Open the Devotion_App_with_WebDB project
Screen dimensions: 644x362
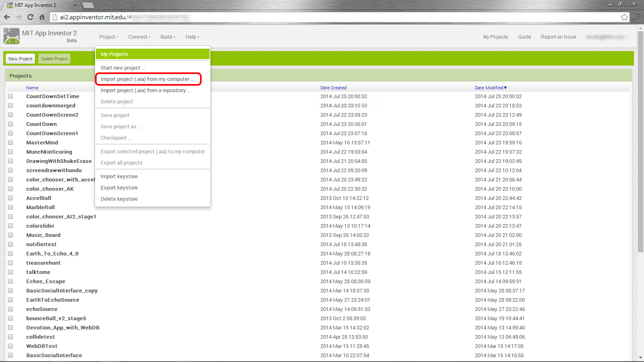[x=63, y=328]
